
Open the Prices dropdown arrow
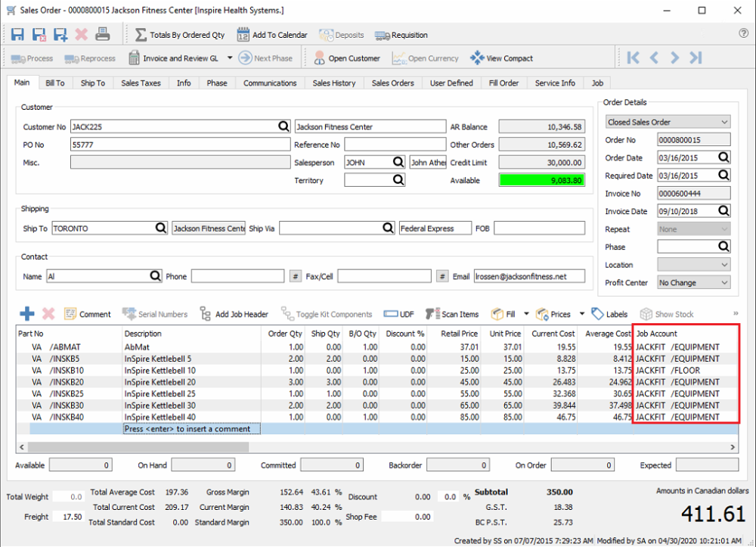coord(581,314)
